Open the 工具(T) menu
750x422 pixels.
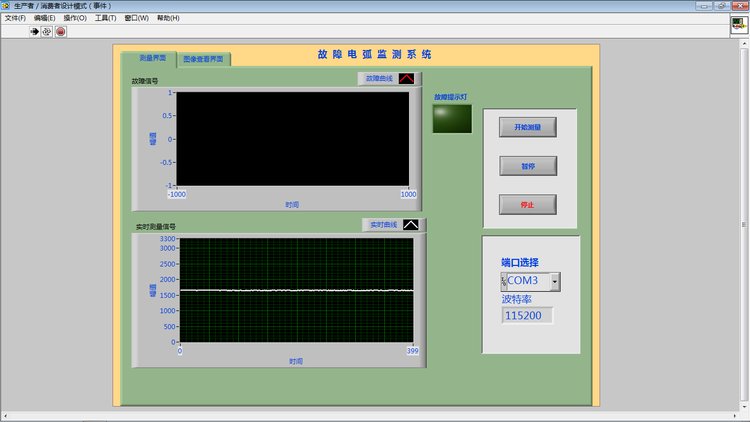click(x=105, y=18)
